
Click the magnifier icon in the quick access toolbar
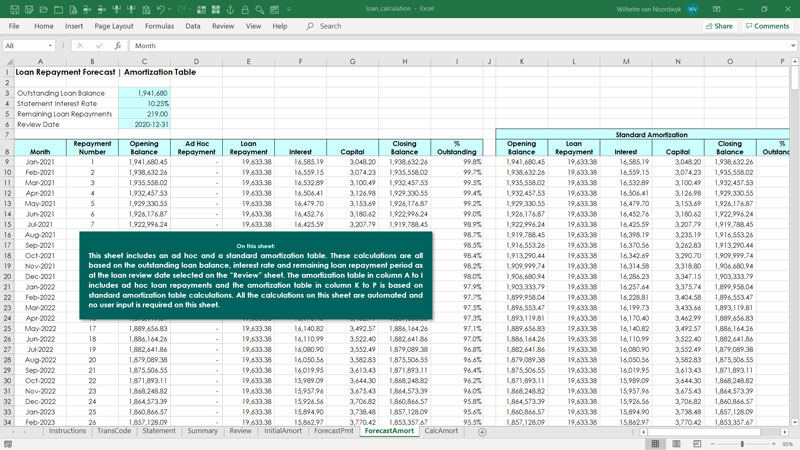click(260, 9)
